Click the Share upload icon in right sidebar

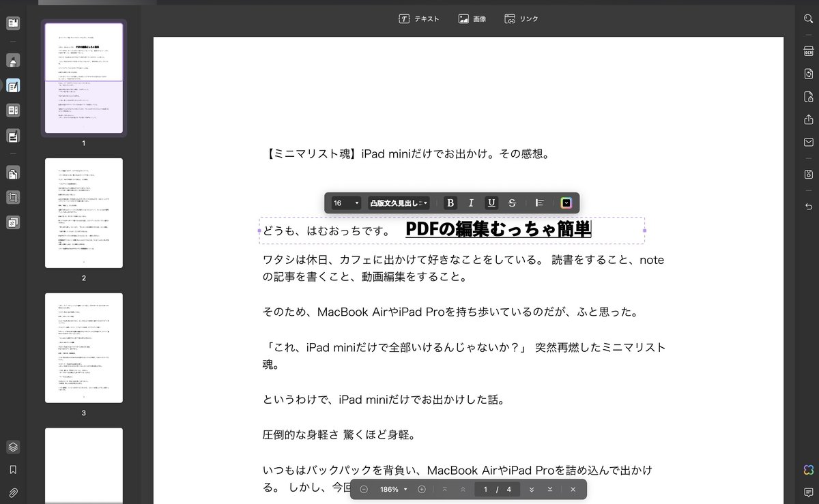tap(809, 119)
